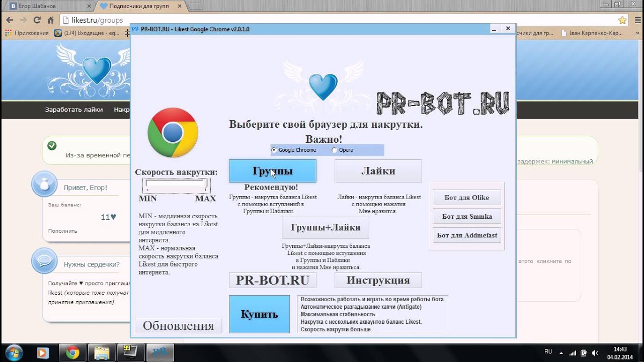
Task: Click the Группы button
Action: click(273, 171)
